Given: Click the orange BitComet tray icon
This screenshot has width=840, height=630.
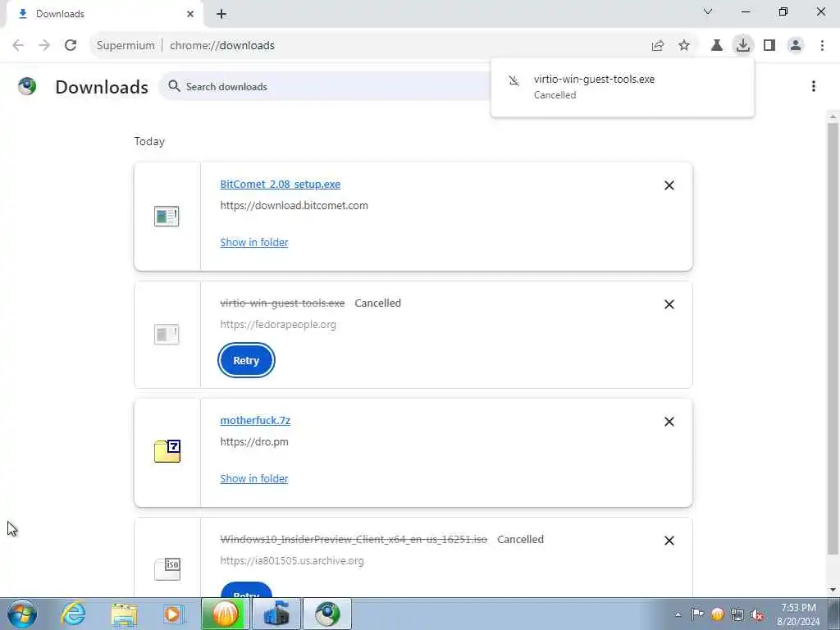Looking at the screenshot, I should (717, 614).
